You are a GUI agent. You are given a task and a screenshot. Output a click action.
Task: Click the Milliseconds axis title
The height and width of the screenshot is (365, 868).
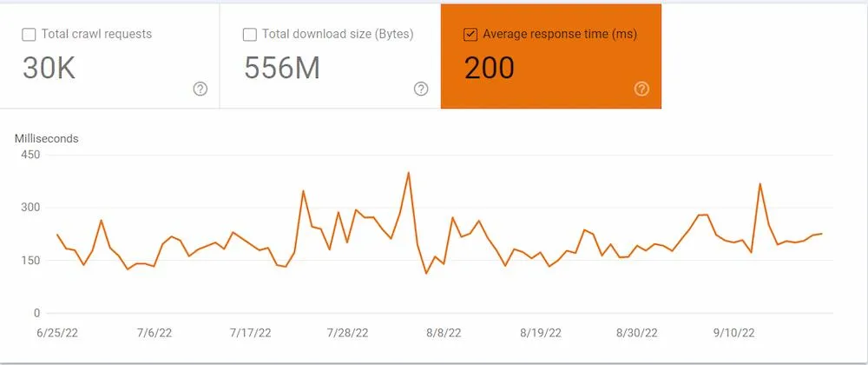pyautogui.click(x=47, y=138)
